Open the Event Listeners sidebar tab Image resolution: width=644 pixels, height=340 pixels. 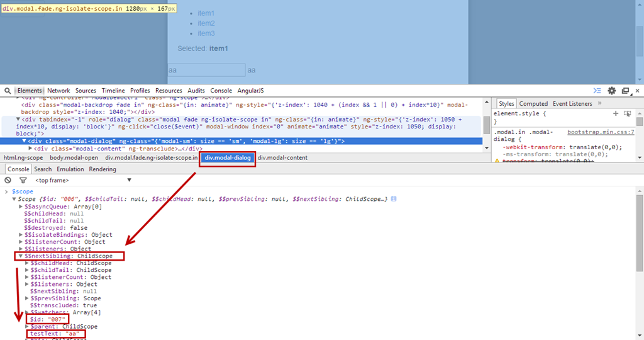(572, 104)
